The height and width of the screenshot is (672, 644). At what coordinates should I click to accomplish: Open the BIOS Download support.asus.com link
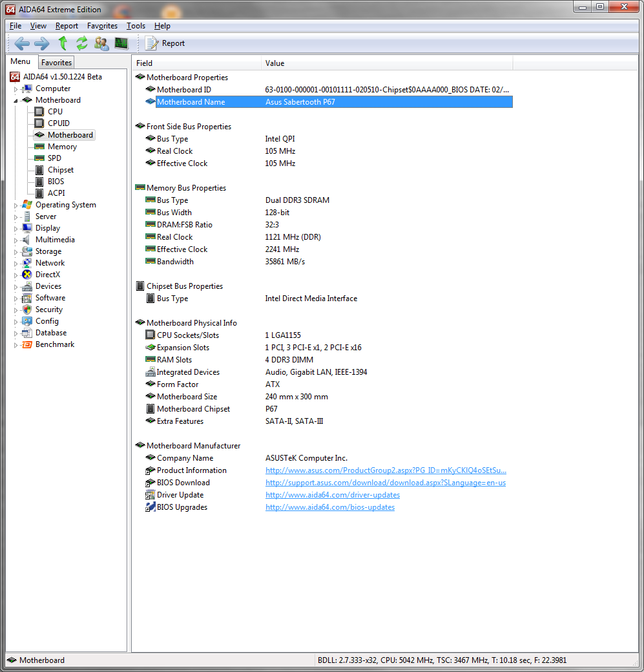pyautogui.click(x=386, y=483)
